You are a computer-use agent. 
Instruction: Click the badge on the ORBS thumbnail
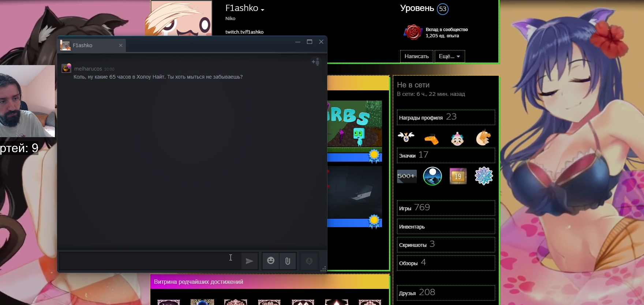(x=374, y=156)
